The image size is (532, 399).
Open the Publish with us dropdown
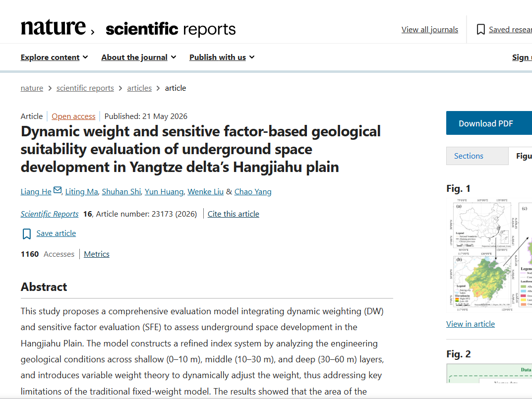[x=222, y=57]
